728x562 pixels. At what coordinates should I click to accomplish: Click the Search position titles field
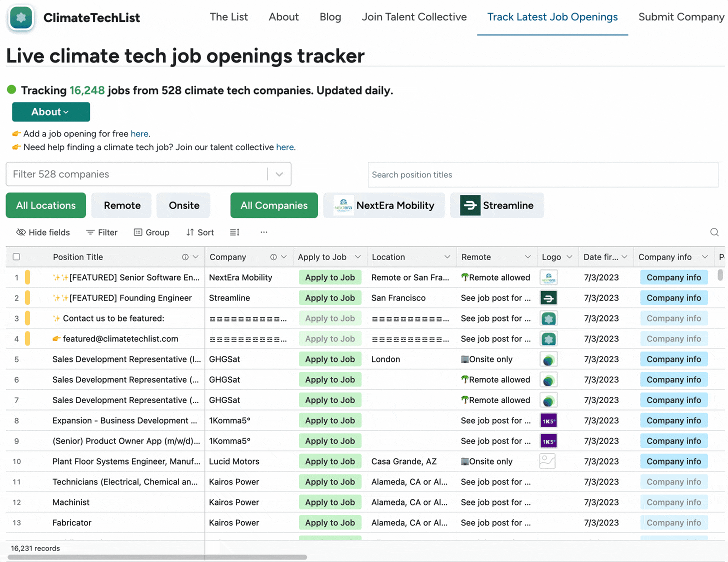coord(543,174)
